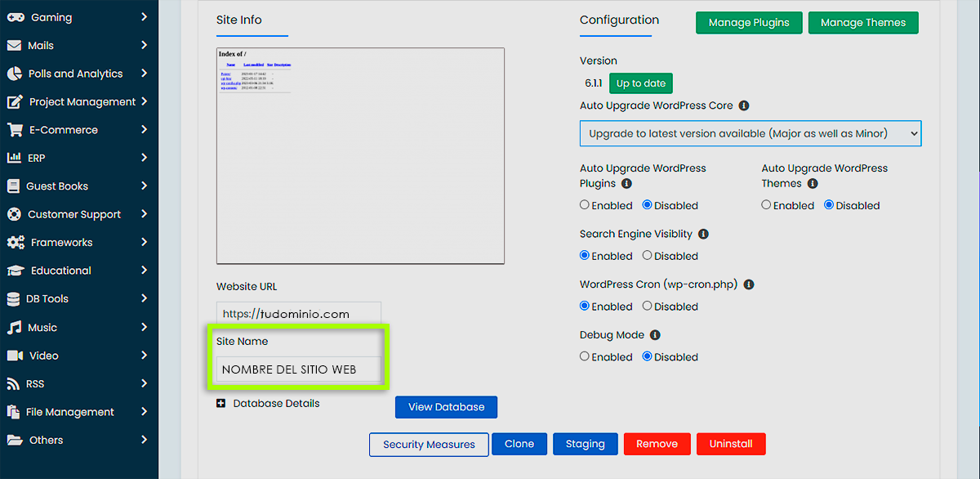This screenshot has height=479, width=980.
Task: Expand the Database Details section
Action: (x=221, y=404)
